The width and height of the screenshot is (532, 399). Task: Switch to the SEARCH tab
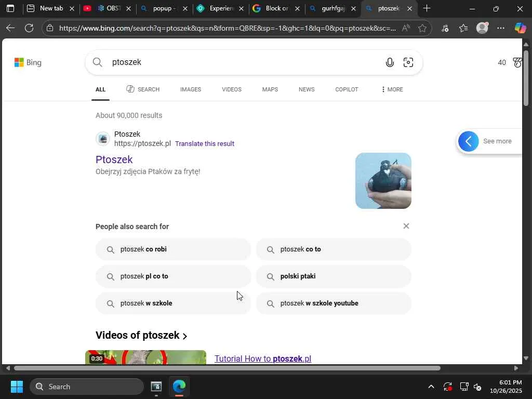point(143,89)
